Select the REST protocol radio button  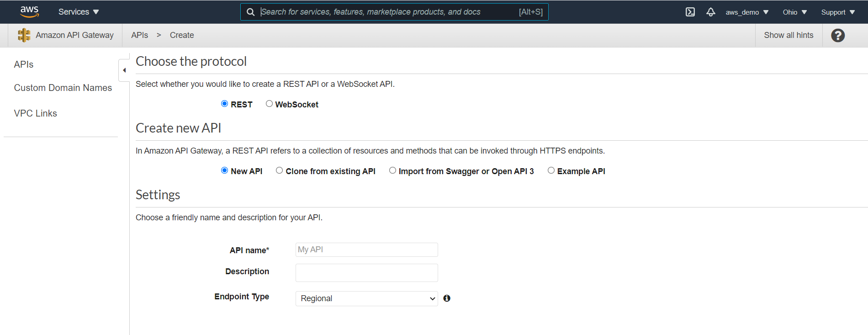224,104
